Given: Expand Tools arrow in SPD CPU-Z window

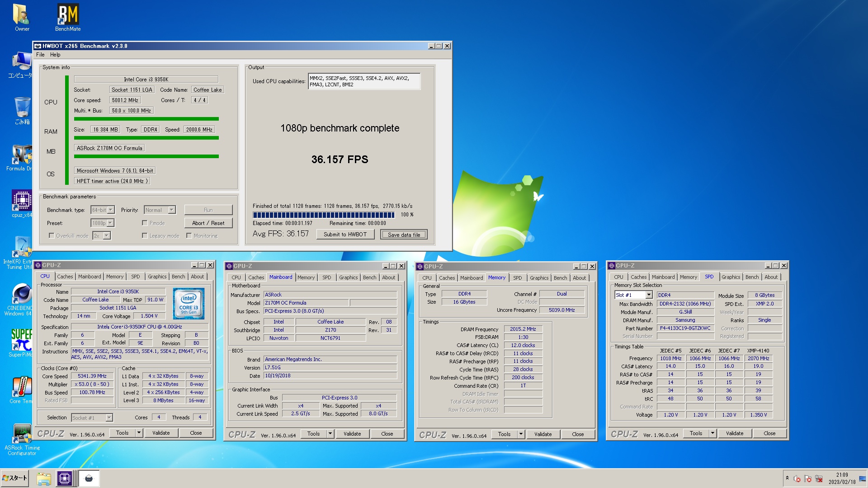Looking at the screenshot, I should tap(712, 433).
